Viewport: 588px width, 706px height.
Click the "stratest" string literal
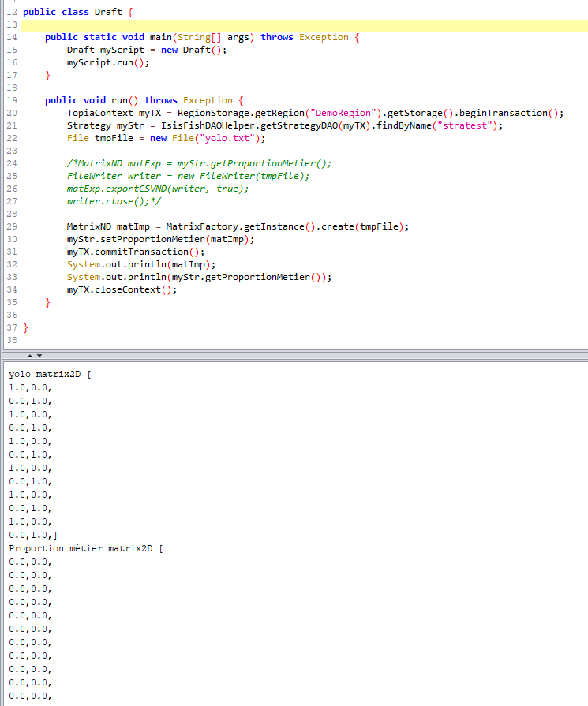(x=465, y=125)
